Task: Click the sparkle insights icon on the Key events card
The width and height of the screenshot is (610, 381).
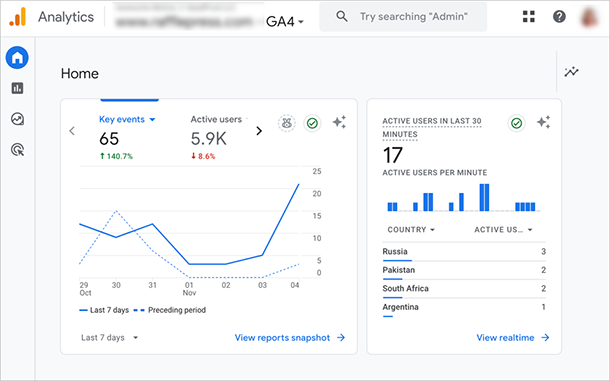Action: pos(339,122)
